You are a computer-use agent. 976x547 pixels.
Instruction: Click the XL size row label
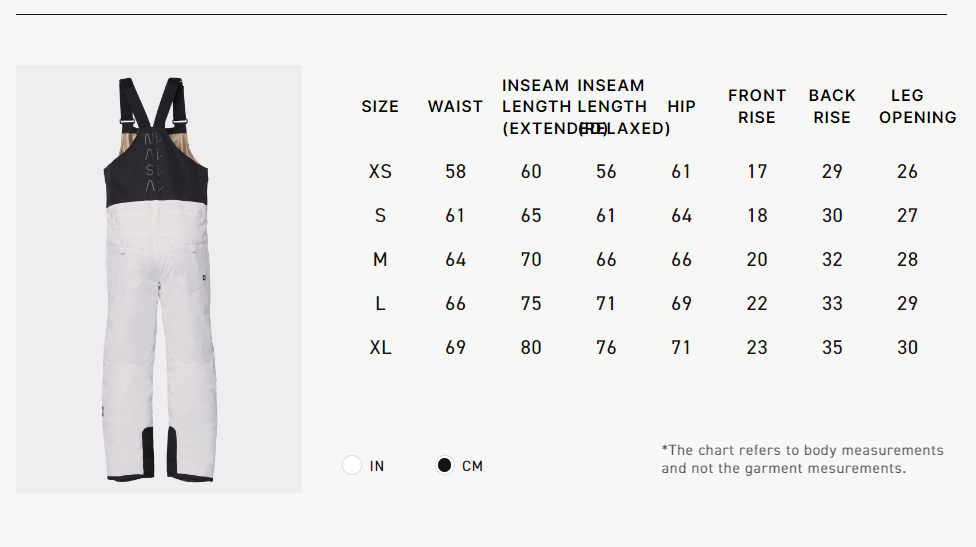(x=380, y=347)
